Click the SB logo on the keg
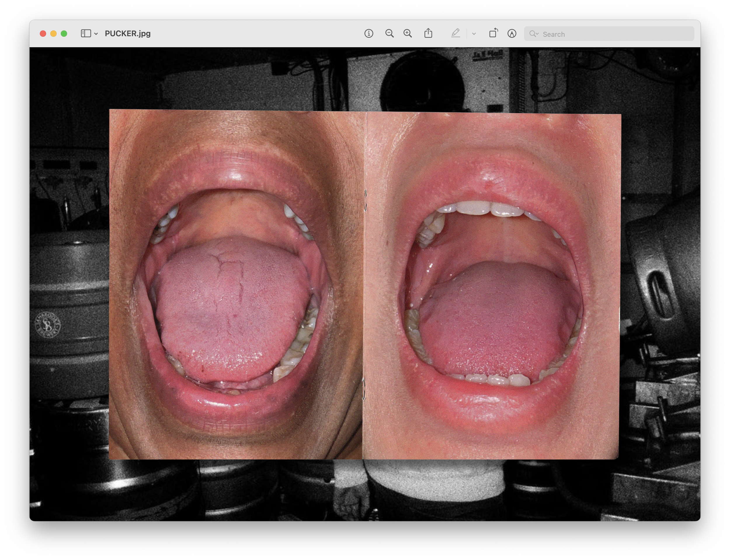This screenshot has height=560, width=730. click(48, 325)
